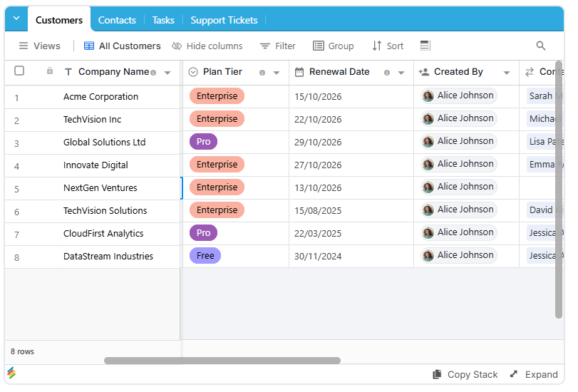Expand Plan Tier column menu arrow
Screen dimensions: 578x392
coord(277,73)
